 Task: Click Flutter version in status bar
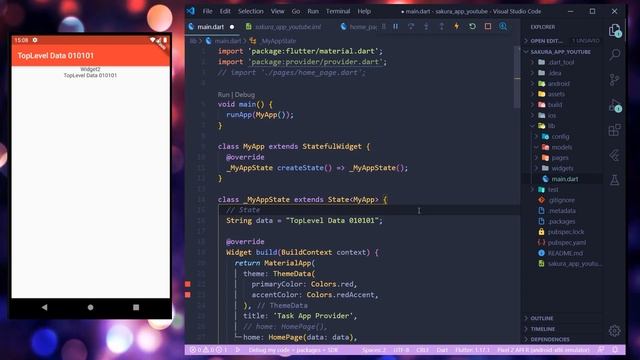point(472,350)
